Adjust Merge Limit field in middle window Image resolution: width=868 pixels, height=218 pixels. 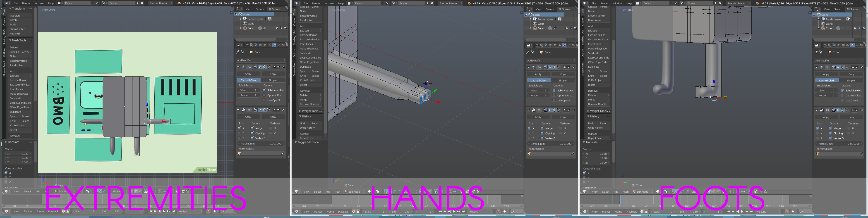(551, 144)
